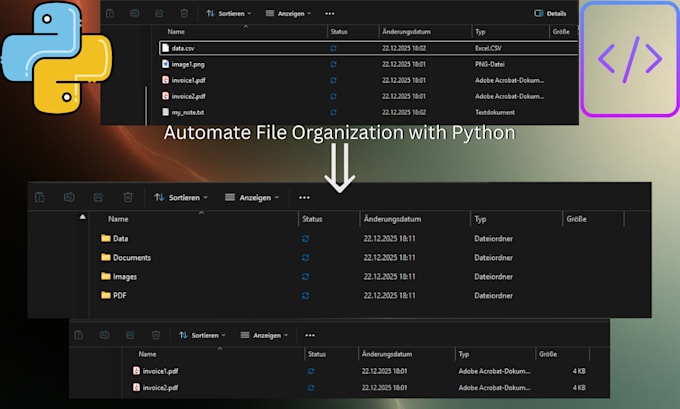Click the sync status icon of data.csv
Screen dimensions: 680x409
[333, 48]
